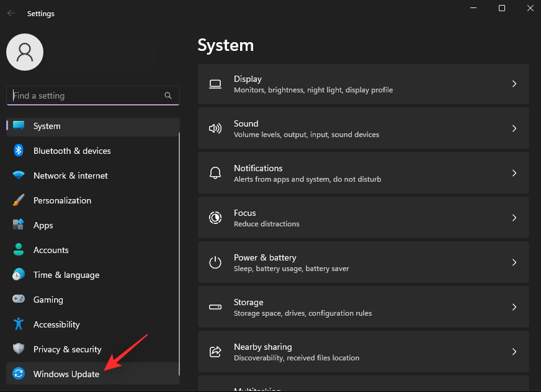541x392 pixels.
Task: Open Nearby sharing settings
Action: [364, 351]
